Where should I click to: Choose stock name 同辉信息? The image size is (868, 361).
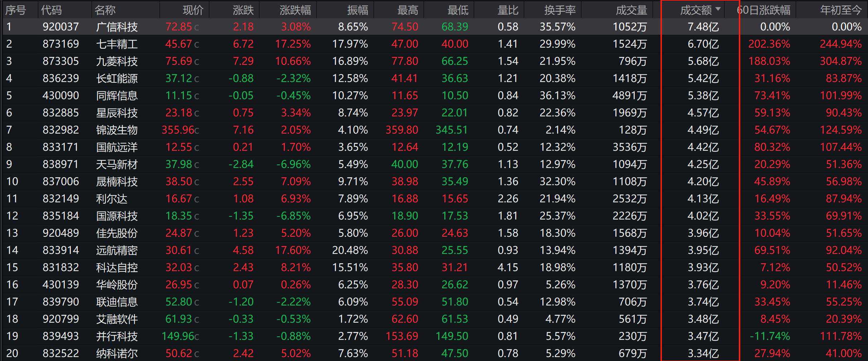[x=117, y=96]
